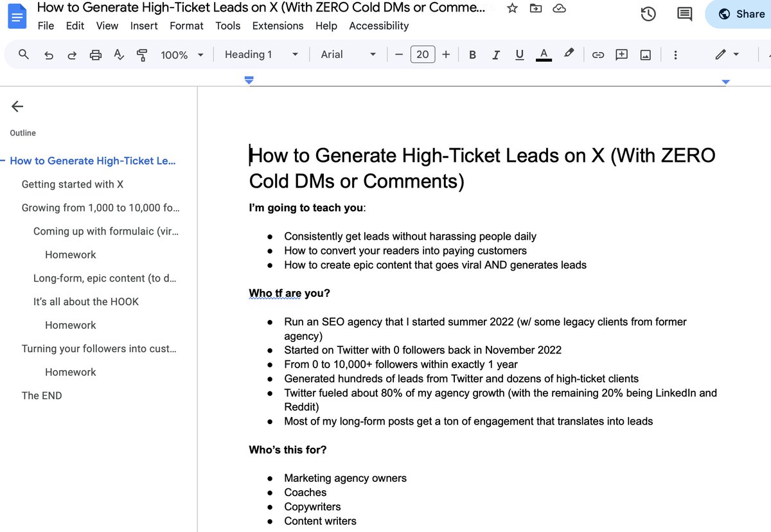This screenshot has width=771, height=532.
Task: Insert a link
Action: (x=598, y=55)
